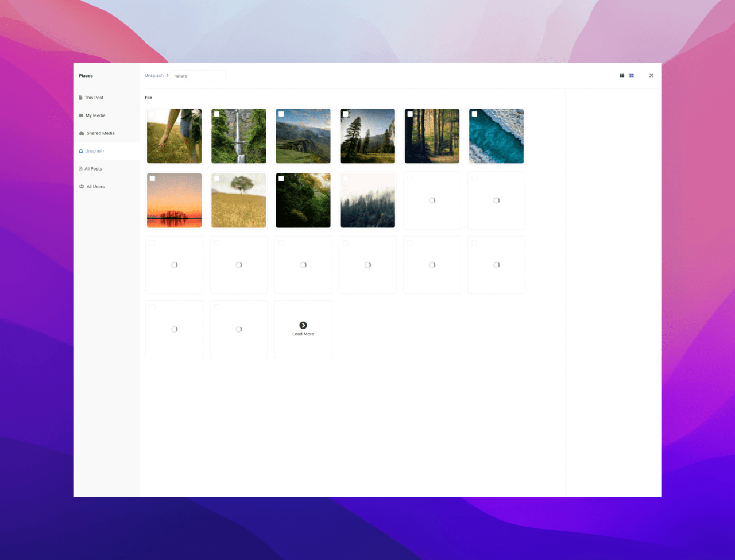Go to Shared Media in sidebar
This screenshot has height=560, width=735.
click(100, 133)
